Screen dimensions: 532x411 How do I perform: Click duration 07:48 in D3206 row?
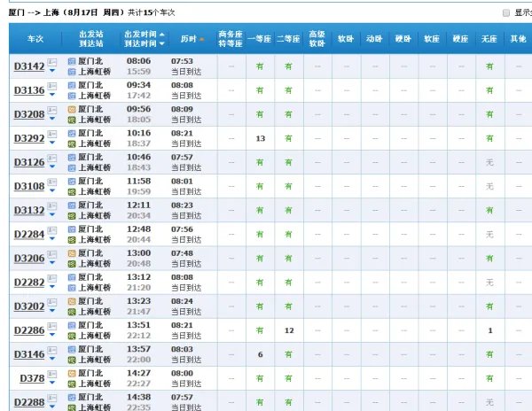[182, 253]
